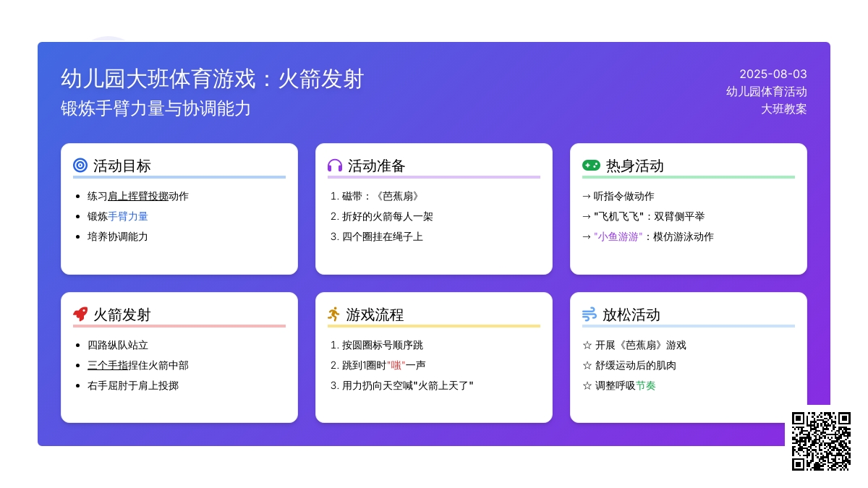Click the subtitle 锻炼手臂力量与协调能力
The image size is (868, 488).
tap(156, 108)
